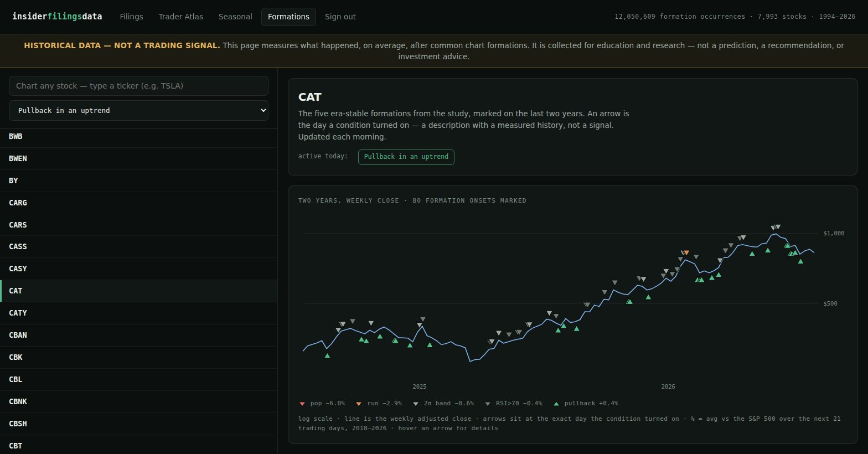Pick the CBSH ticker row
868x454 pixels.
(138, 424)
